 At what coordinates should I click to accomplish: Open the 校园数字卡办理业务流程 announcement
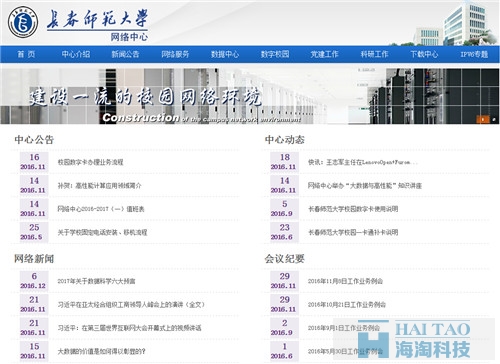(x=90, y=162)
